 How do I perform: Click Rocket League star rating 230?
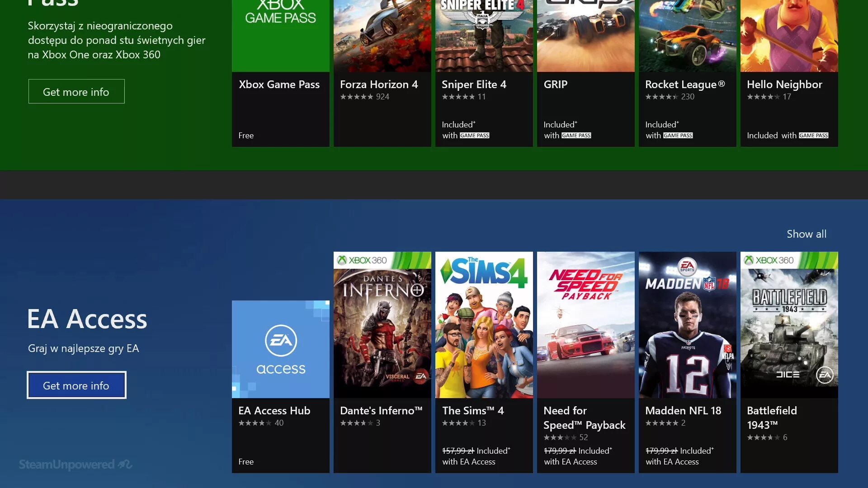coord(670,97)
